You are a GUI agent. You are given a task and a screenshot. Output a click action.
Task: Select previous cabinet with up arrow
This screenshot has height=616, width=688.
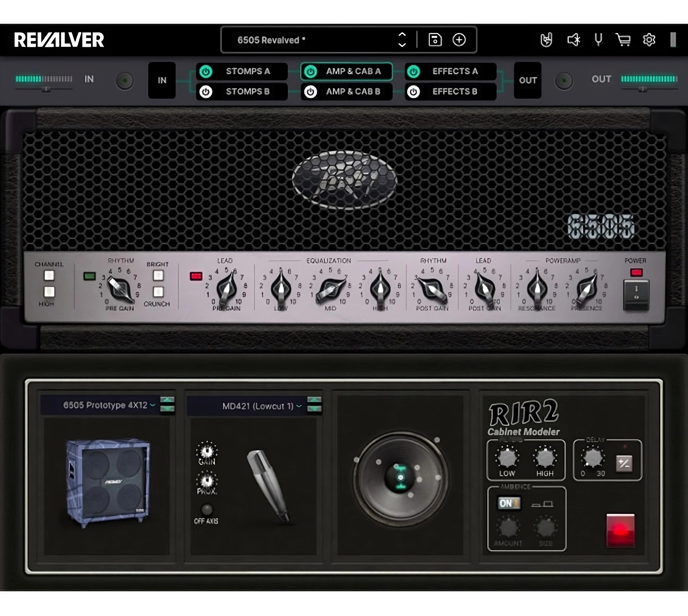167,400
